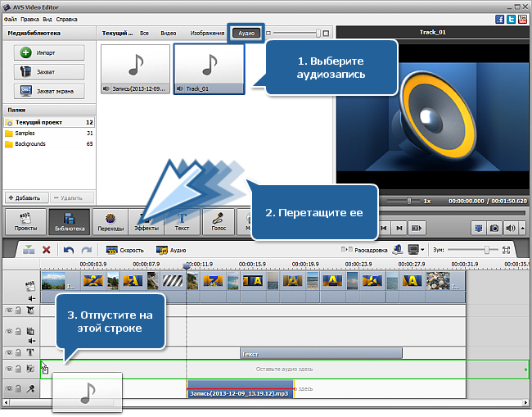Lock the audio mix track
This screenshot has height=417, width=532.
pos(18,369)
